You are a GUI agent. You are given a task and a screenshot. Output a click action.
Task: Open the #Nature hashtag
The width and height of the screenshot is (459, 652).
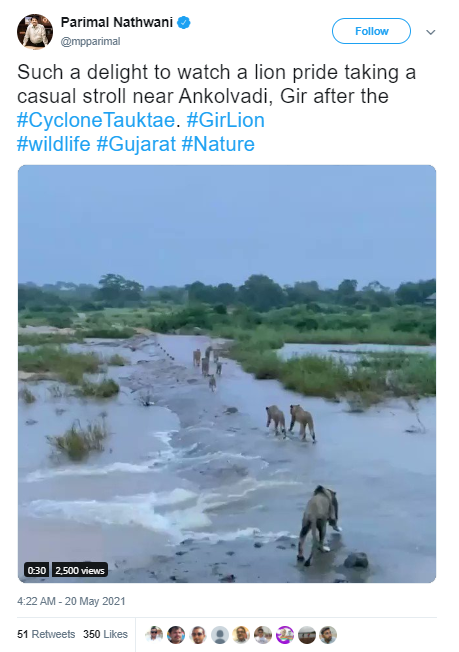[218, 144]
